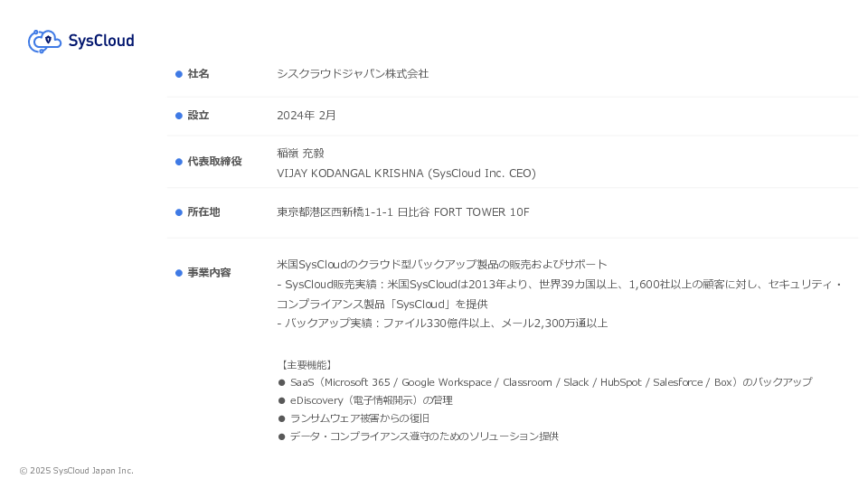Click the バックアップ実績 statistics line
Image resolution: width=868 pixels, height=488 pixels.
pyautogui.click(x=442, y=324)
